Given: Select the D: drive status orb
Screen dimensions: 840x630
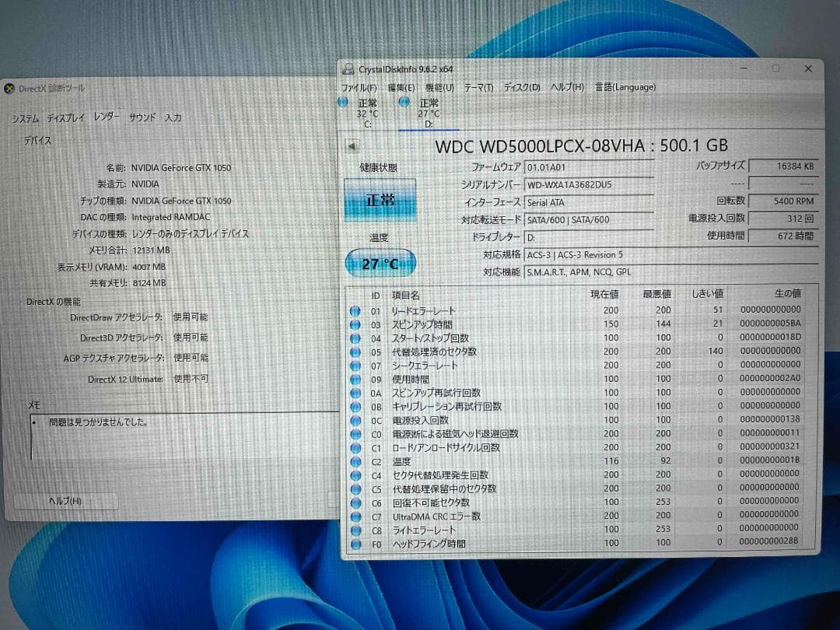Looking at the screenshot, I should [404, 102].
